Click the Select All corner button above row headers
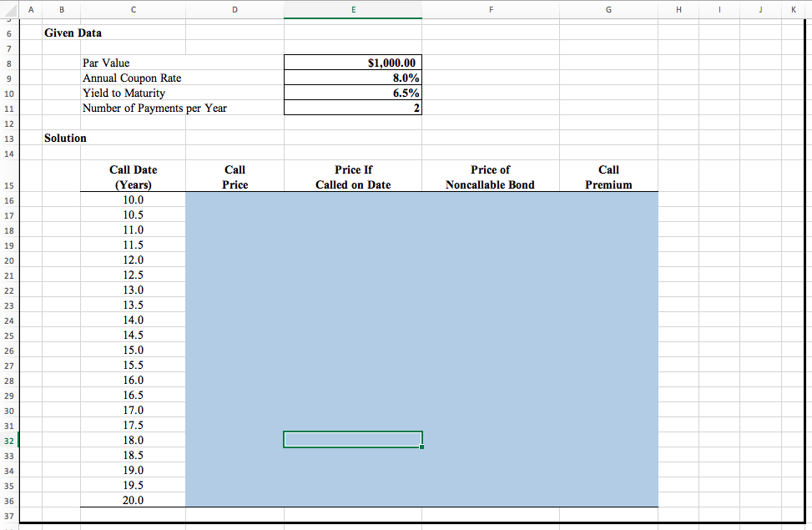This screenshot has height=530, width=812. [x=8, y=9]
